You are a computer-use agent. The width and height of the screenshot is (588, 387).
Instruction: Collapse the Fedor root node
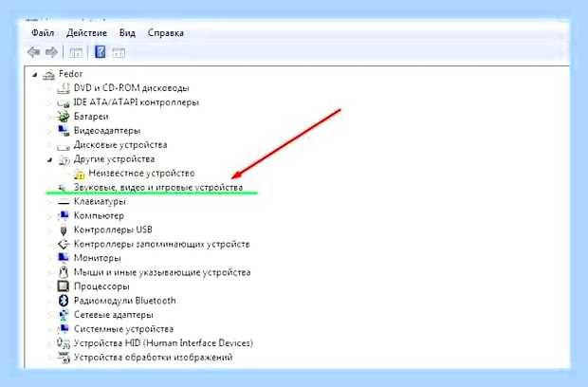tap(34, 75)
